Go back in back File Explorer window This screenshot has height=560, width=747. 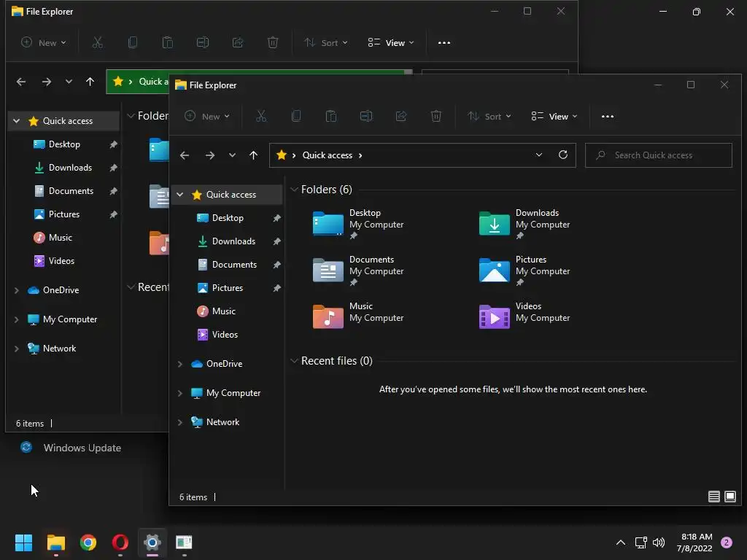tap(21, 82)
